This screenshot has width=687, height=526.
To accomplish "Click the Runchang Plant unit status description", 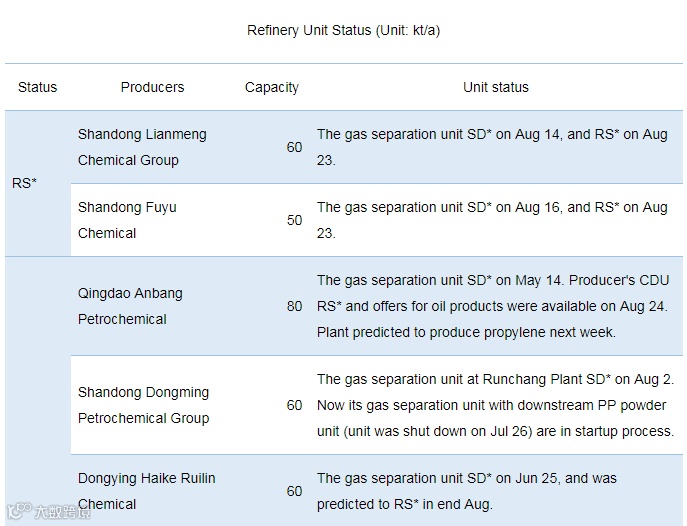I will (495, 405).
